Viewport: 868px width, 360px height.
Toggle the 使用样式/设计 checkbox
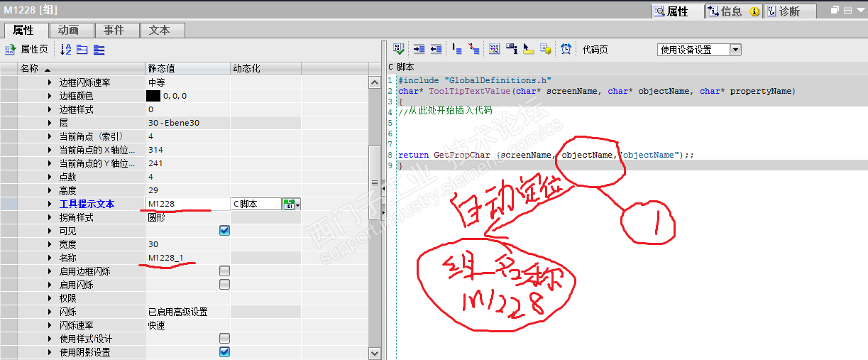coord(224,339)
